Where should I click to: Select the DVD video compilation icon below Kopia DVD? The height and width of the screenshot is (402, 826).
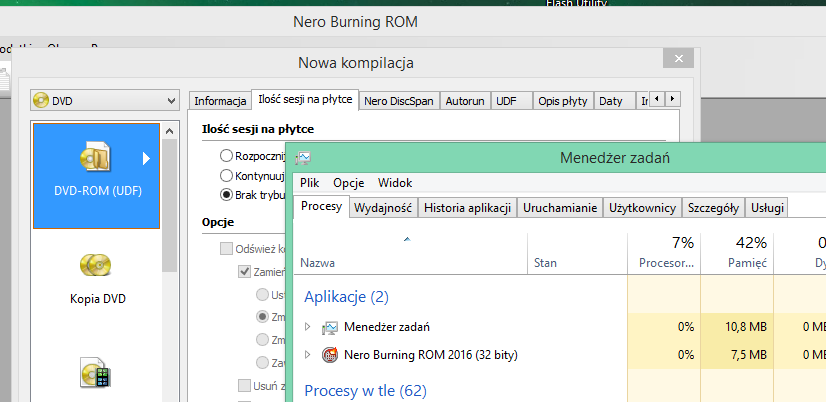click(x=95, y=372)
